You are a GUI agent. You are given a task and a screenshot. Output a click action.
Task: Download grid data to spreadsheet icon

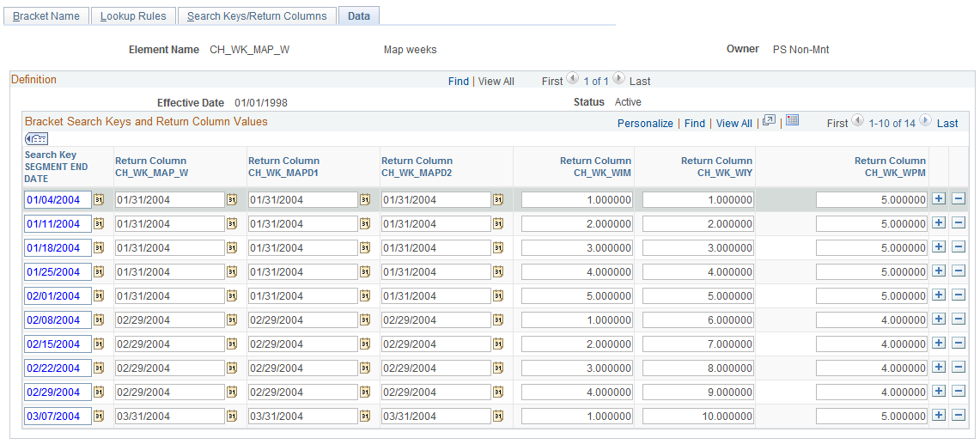793,121
